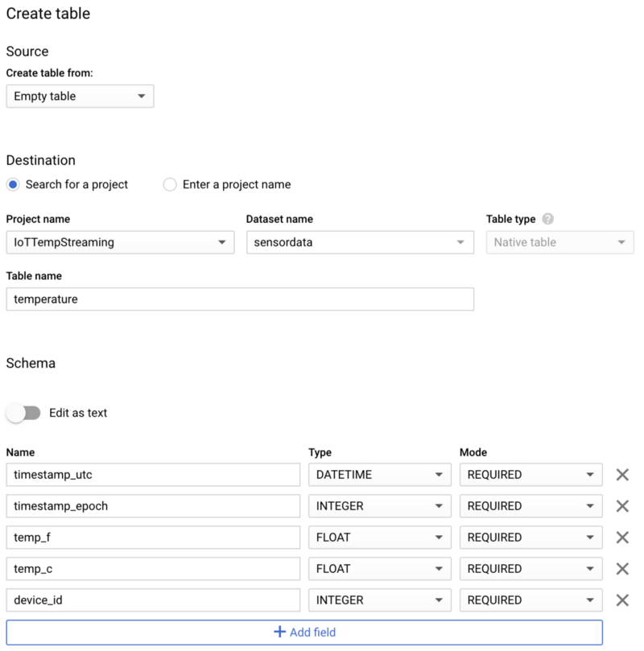Edit the timestamp_epoch name field

tap(153, 506)
